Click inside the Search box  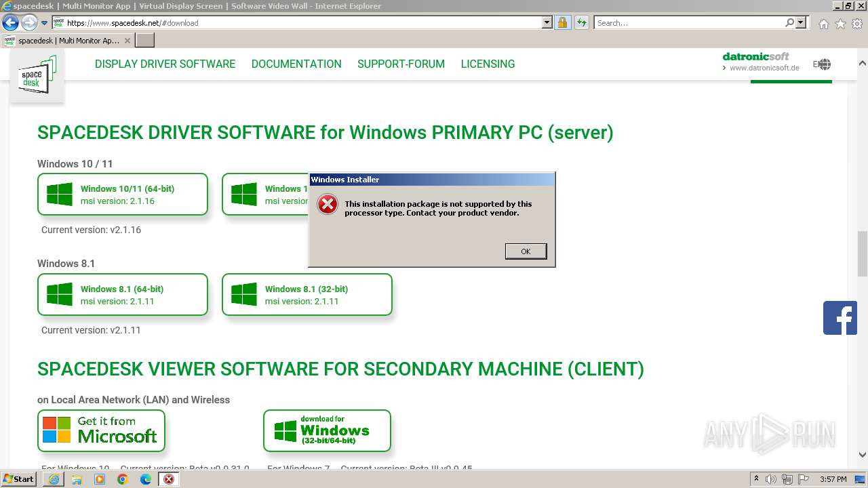coord(688,22)
